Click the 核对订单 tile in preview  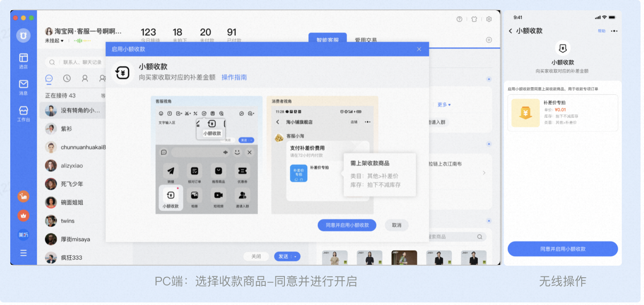click(x=194, y=173)
